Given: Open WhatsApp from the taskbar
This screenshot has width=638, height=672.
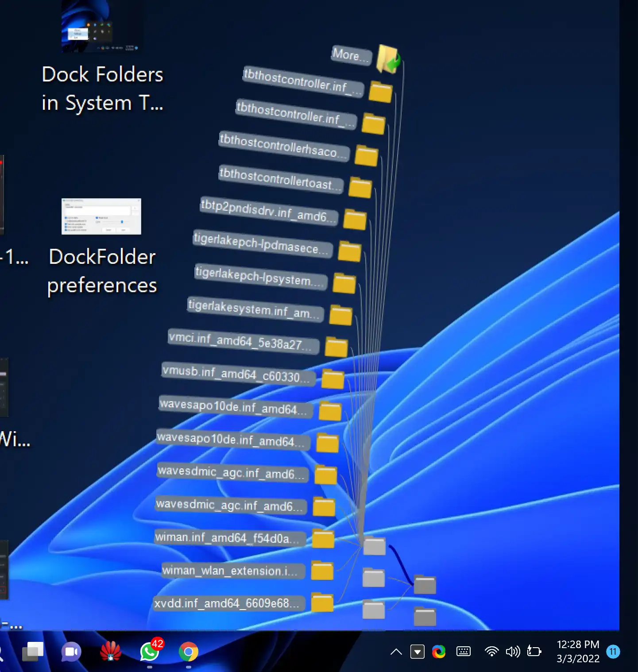Looking at the screenshot, I should point(150,652).
